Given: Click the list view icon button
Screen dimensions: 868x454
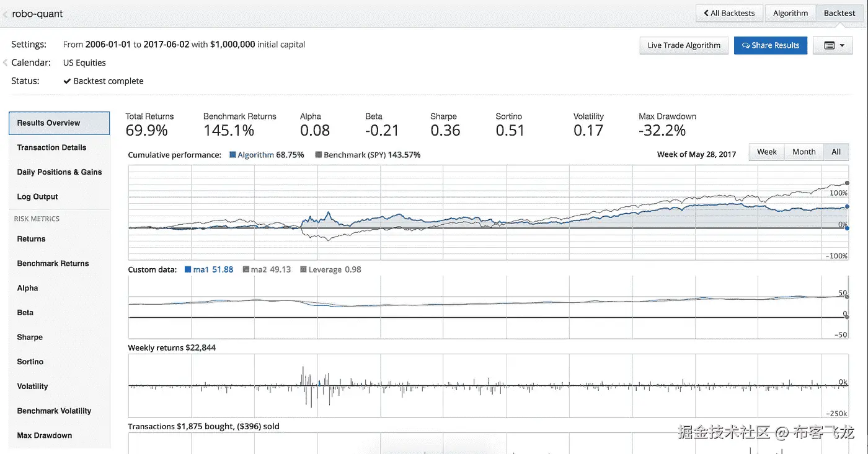Looking at the screenshot, I should click(829, 45).
